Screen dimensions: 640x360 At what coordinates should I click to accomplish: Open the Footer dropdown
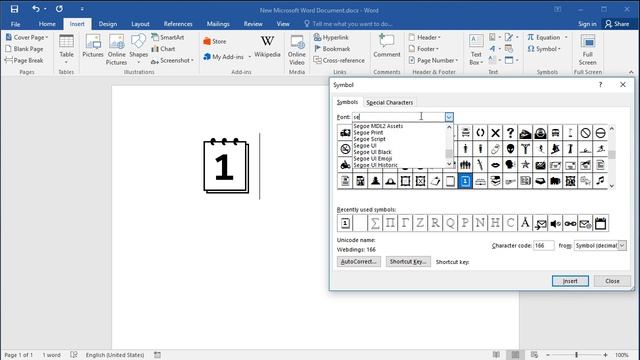[x=424, y=49]
